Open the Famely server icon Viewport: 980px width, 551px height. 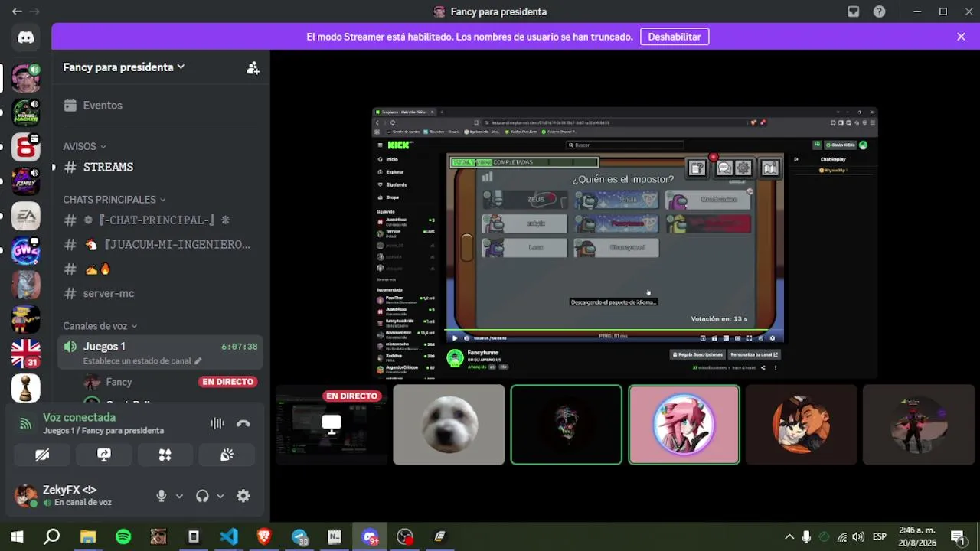click(x=25, y=181)
